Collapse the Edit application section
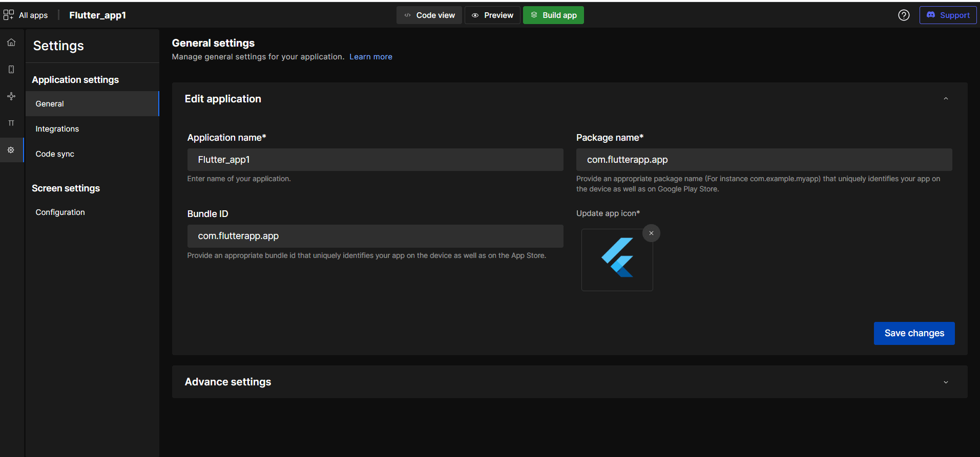This screenshot has height=457, width=980. pyautogui.click(x=946, y=99)
